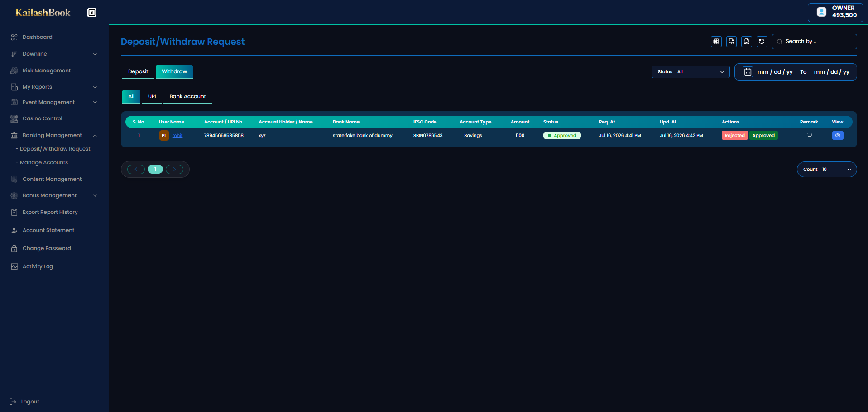Select page 1 in pagination
Screen dimensions: 868x412
click(155, 169)
